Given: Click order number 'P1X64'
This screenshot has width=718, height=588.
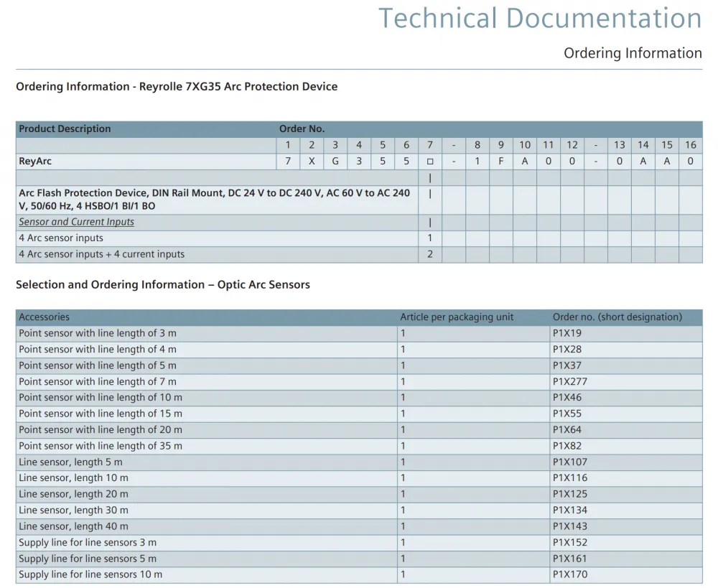Looking at the screenshot, I should [567, 429].
